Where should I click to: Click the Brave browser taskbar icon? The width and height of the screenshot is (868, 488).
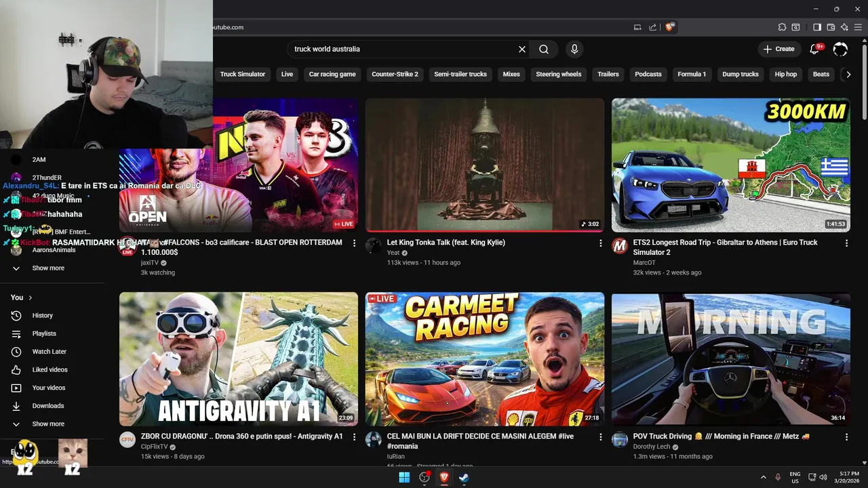click(x=444, y=477)
